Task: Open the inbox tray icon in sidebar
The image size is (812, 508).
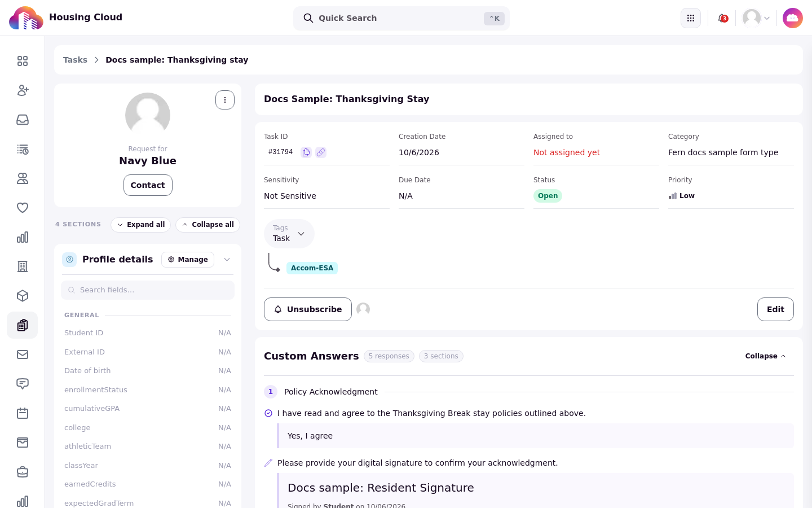Action: (23, 120)
